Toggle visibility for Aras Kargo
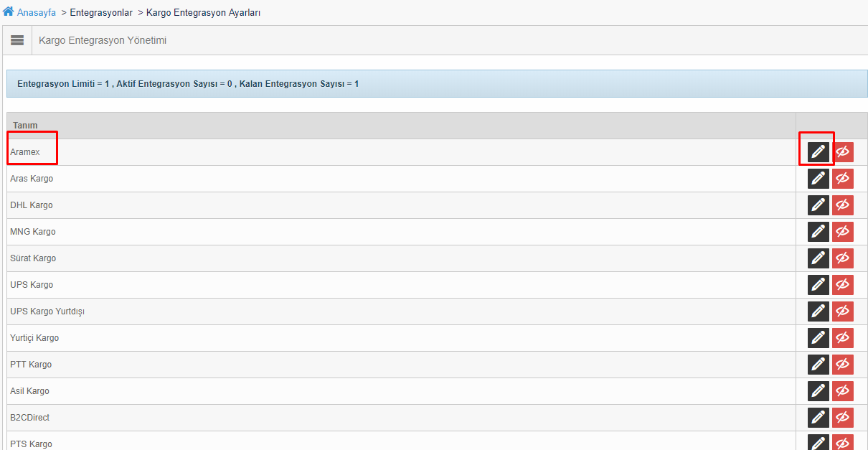Viewport: 868px width, 450px height. (x=843, y=179)
